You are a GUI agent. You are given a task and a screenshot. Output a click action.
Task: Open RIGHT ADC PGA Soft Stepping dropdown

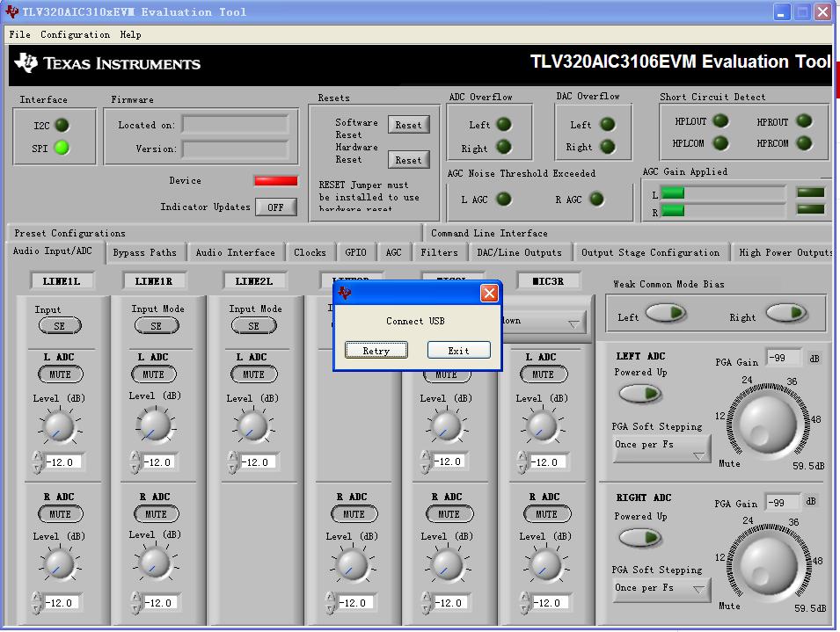[661, 591]
